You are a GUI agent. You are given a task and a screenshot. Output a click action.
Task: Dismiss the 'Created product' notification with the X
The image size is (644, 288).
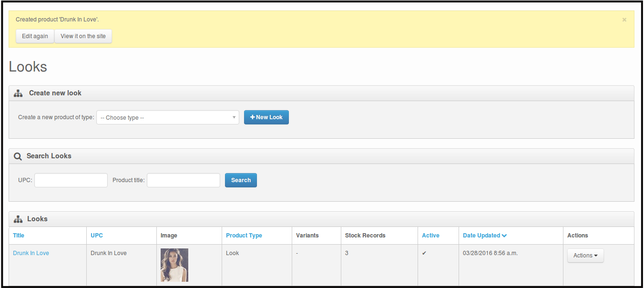[624, 20]
